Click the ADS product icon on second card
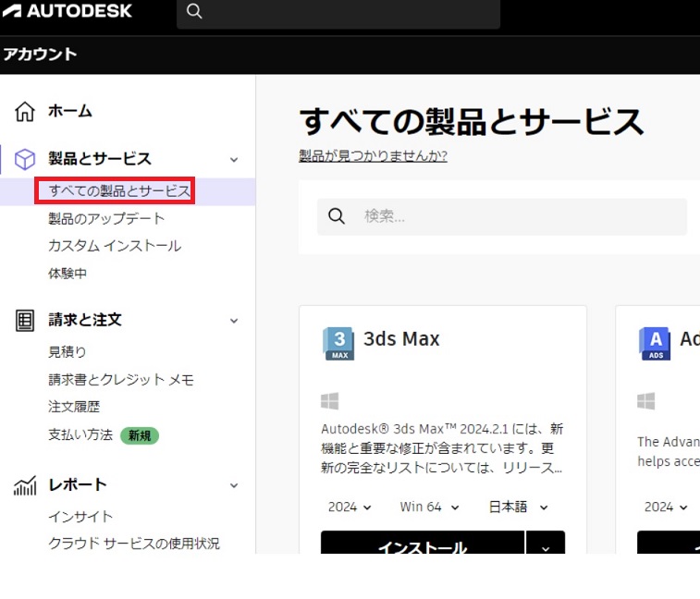This screenshot has height=599, width=700. 655,344
